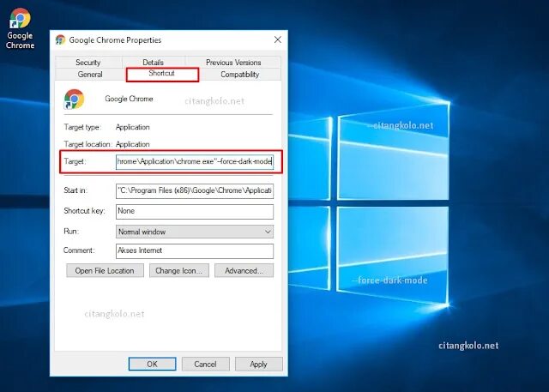Viewport: 549px width, 392px height.
Task: Switch to the Compatibility tab
Action: coord(240,75)
